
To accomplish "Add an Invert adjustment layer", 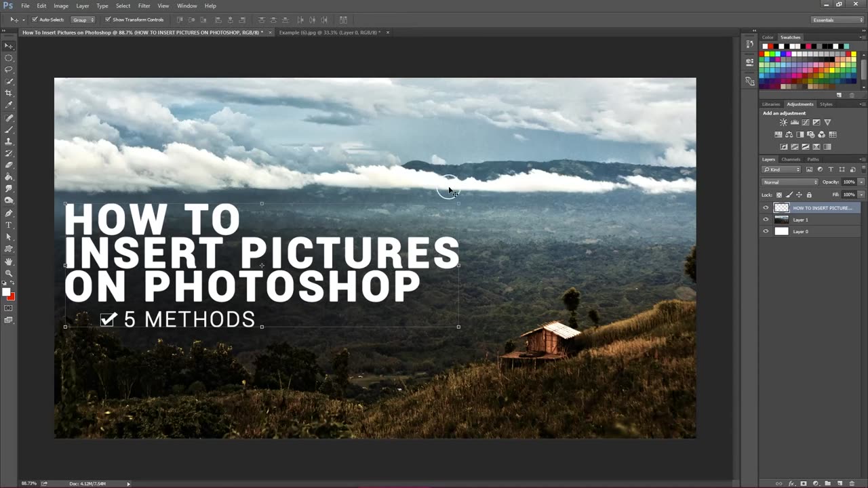I will [784, 146].
